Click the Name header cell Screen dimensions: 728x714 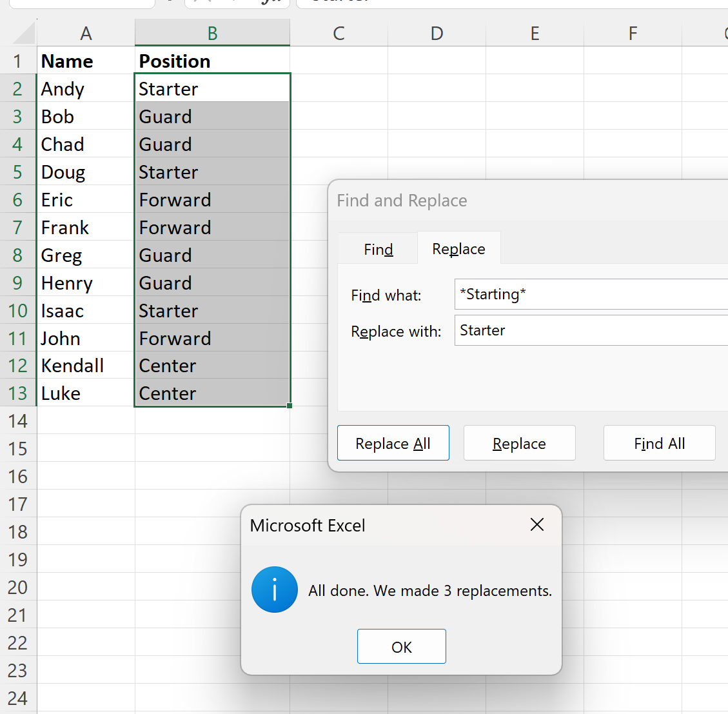(86, 61)
